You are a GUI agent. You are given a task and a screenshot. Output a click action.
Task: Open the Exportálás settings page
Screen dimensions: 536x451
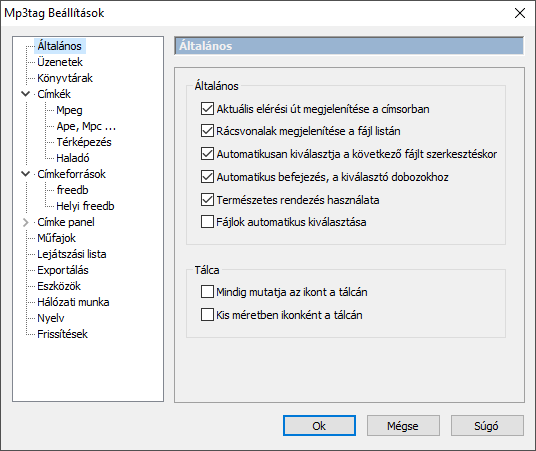click(x=63, y=270)
